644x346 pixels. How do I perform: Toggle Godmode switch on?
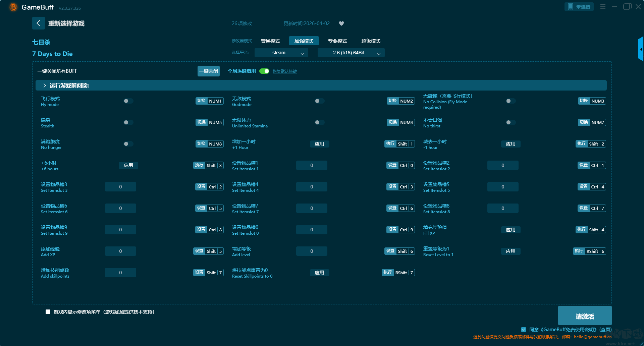click(319, 101)
